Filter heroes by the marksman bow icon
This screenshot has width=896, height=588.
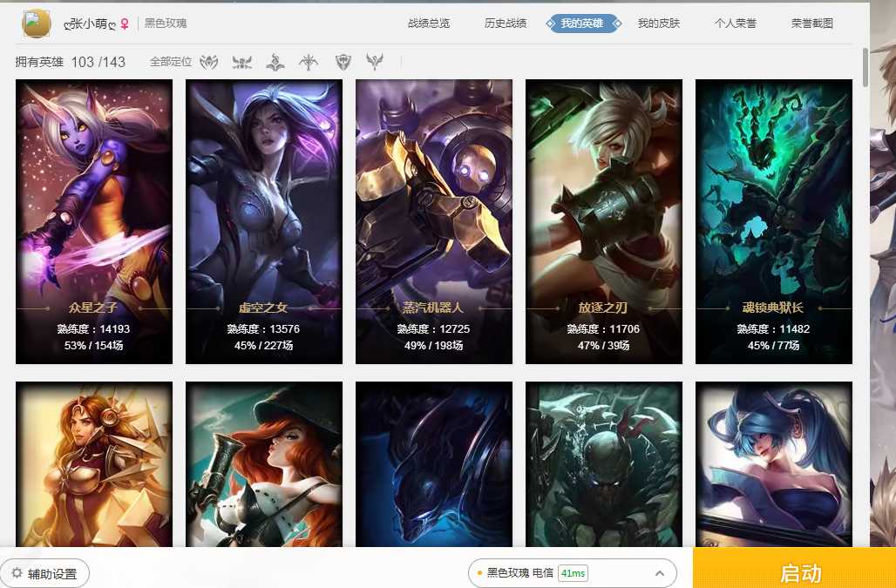point(309,62)
